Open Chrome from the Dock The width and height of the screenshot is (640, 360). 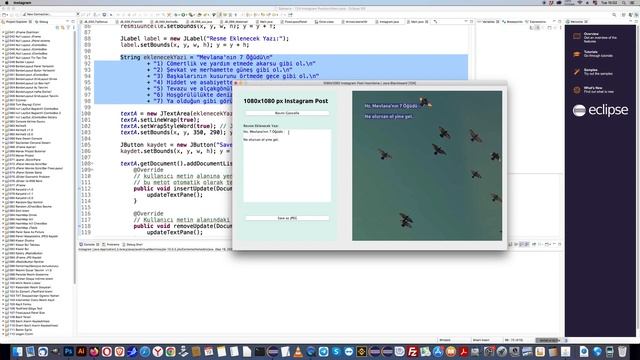pos(170,351)
